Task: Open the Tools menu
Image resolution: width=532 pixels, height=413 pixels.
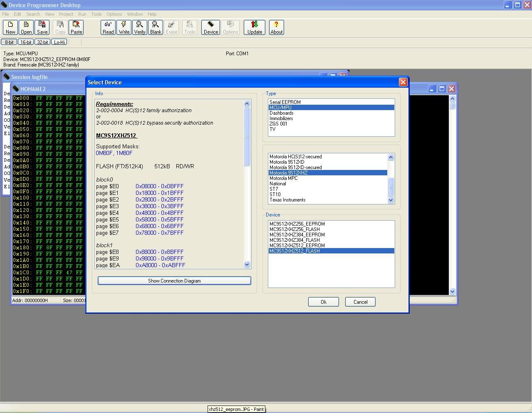Action: [x=96, y=14]
